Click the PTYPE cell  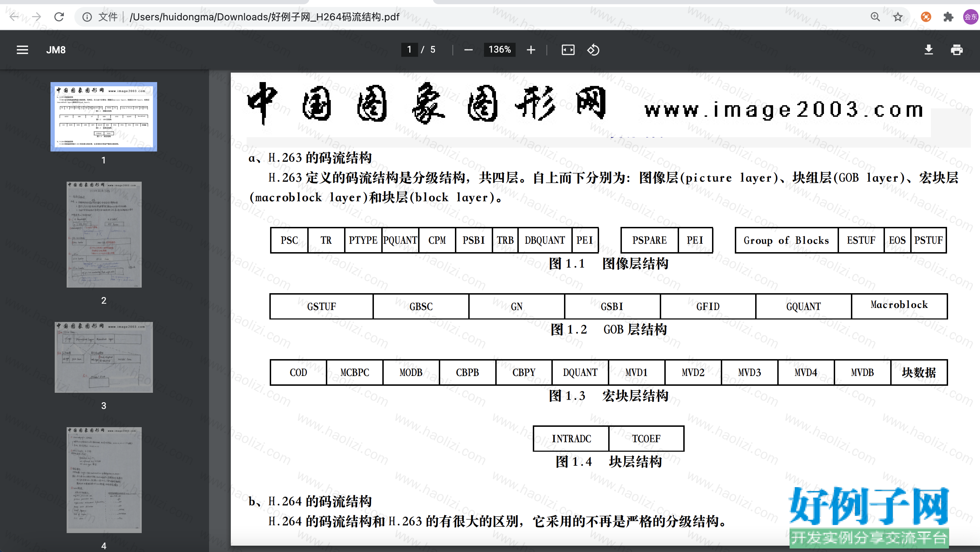coord(363,241)
